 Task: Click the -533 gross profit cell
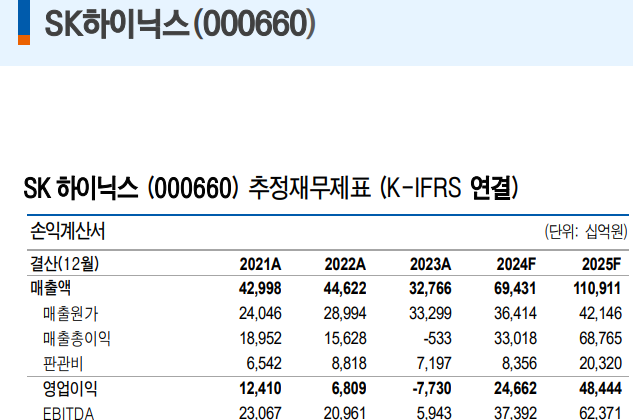[436, 338]
